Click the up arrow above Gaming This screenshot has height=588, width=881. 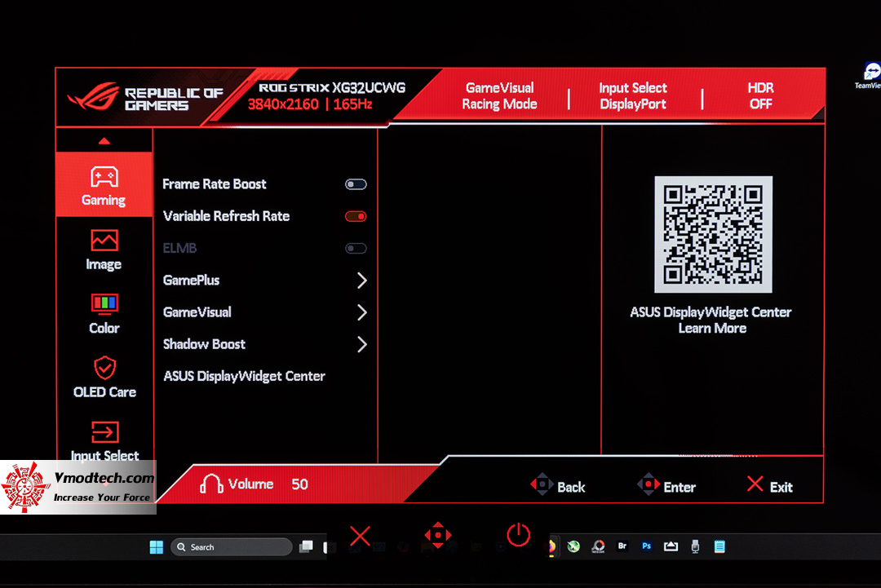point(104,141)
